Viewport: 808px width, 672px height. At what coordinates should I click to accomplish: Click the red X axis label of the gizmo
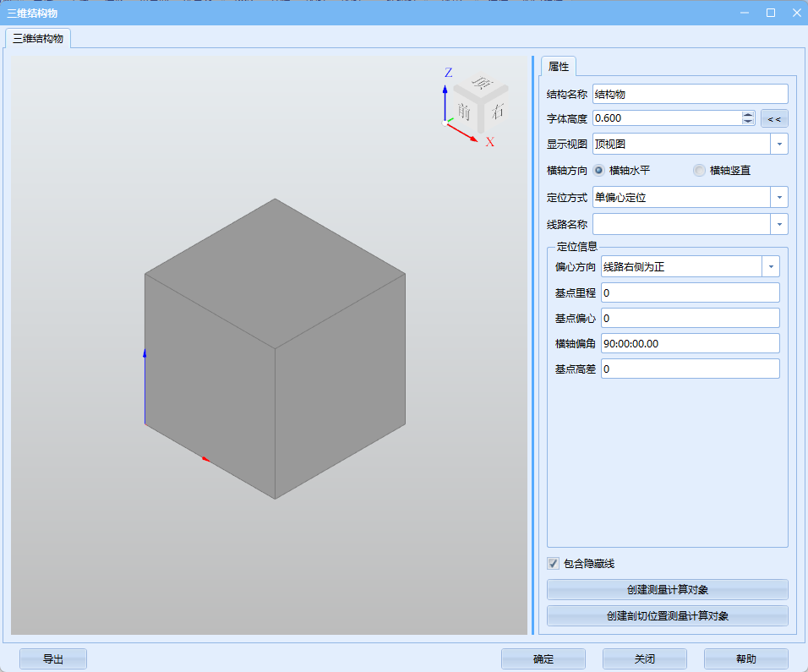click(489, 142)
